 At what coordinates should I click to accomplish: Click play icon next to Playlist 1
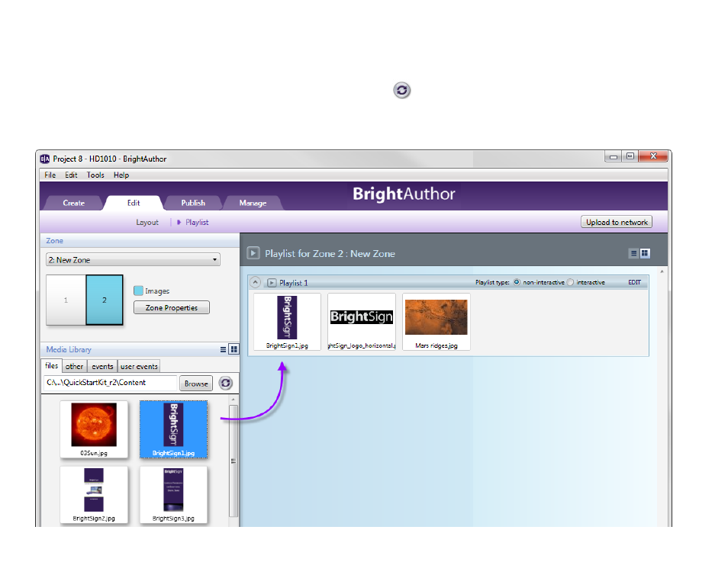[x=272, y=283]
